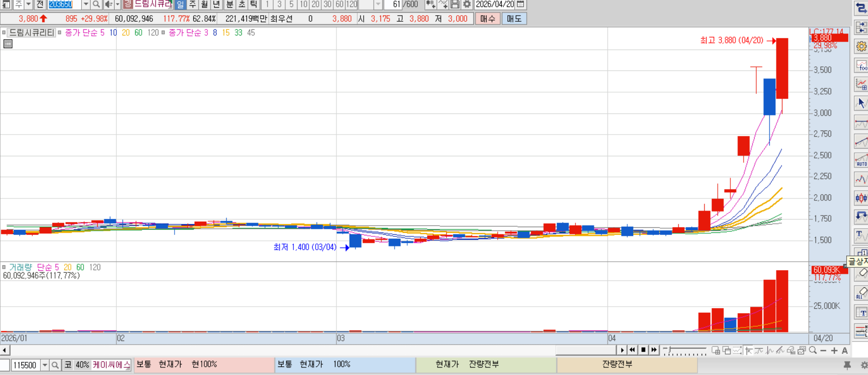Click the 2026/04/20 date field
Screen dimensions: 868x375
click(495, 5)
